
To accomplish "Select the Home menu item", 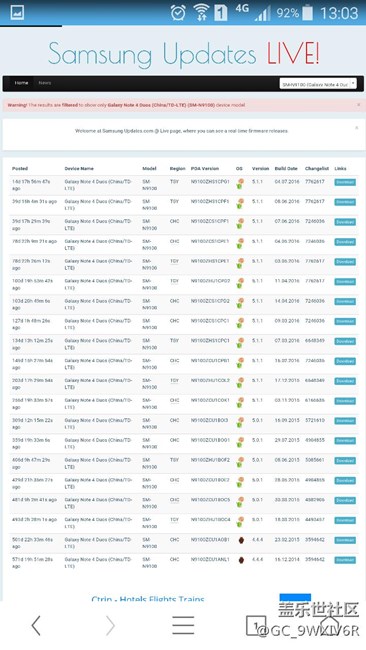I will coord(22,83).
